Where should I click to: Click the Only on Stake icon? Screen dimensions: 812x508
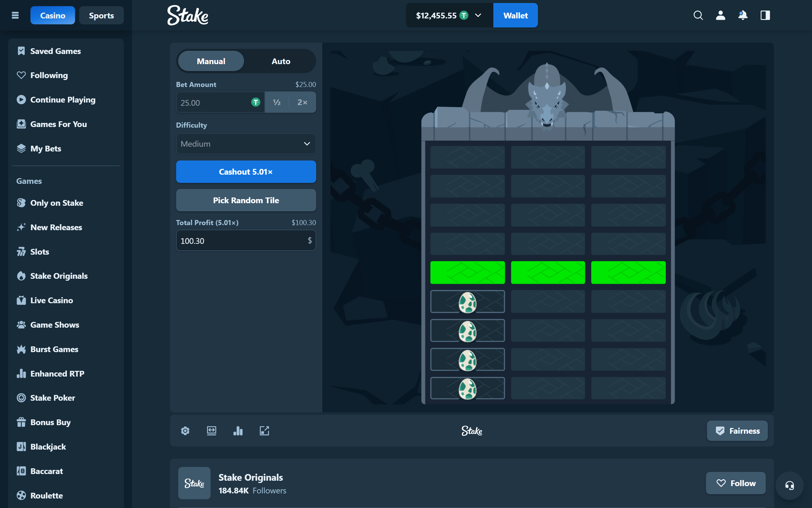21,203
